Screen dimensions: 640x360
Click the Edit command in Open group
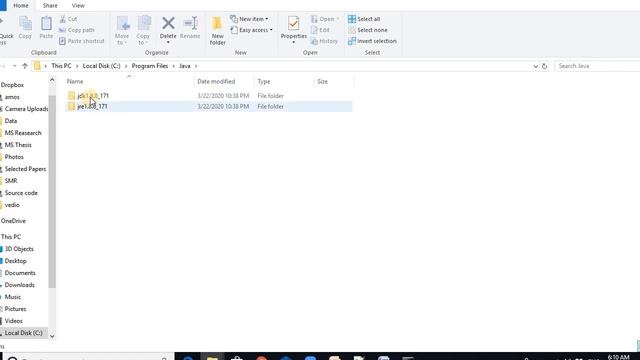[x=320, y=30]
